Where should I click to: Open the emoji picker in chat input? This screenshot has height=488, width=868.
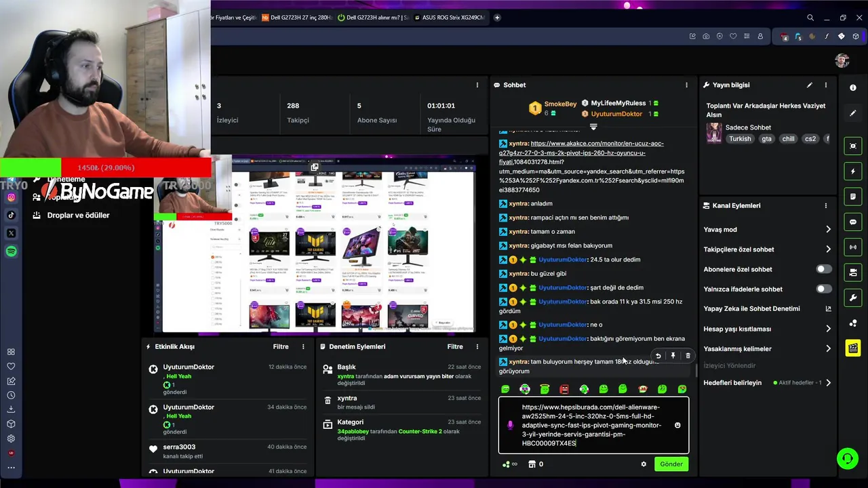677,425
